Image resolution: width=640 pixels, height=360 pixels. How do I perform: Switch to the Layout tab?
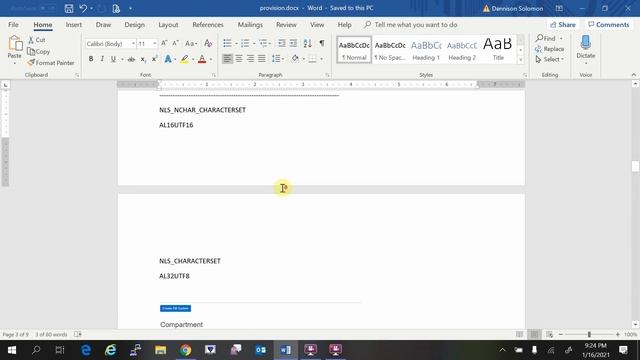[x=168, y=25]
